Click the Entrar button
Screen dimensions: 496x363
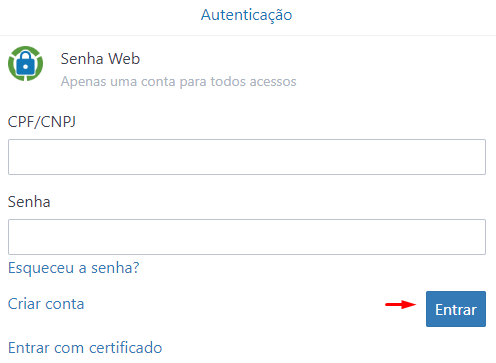tap(456, 309)
